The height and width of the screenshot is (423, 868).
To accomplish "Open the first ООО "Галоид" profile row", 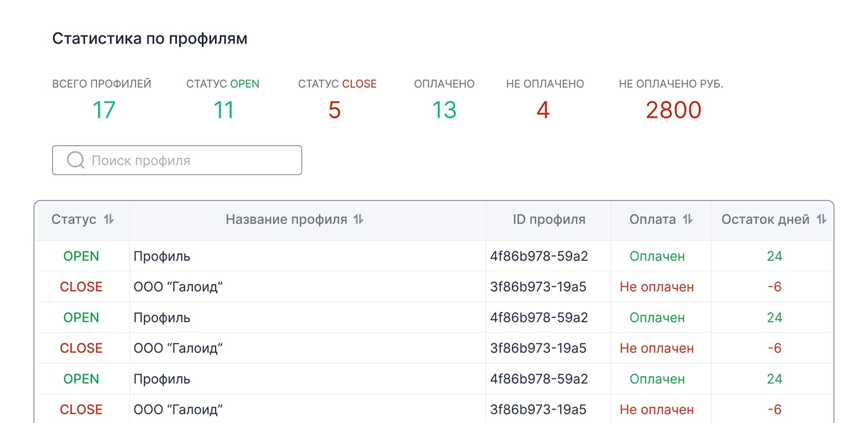I will pyautogui.click(x=178, y=287).
